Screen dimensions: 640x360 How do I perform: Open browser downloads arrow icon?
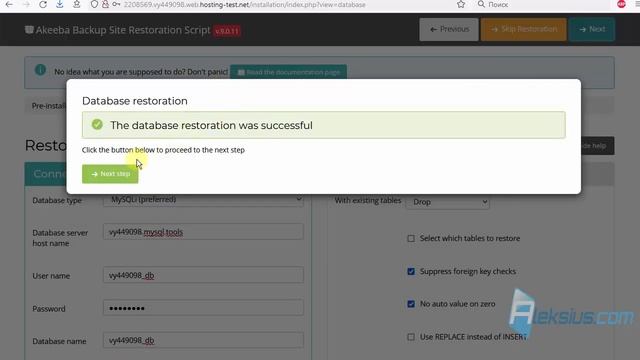60,4
